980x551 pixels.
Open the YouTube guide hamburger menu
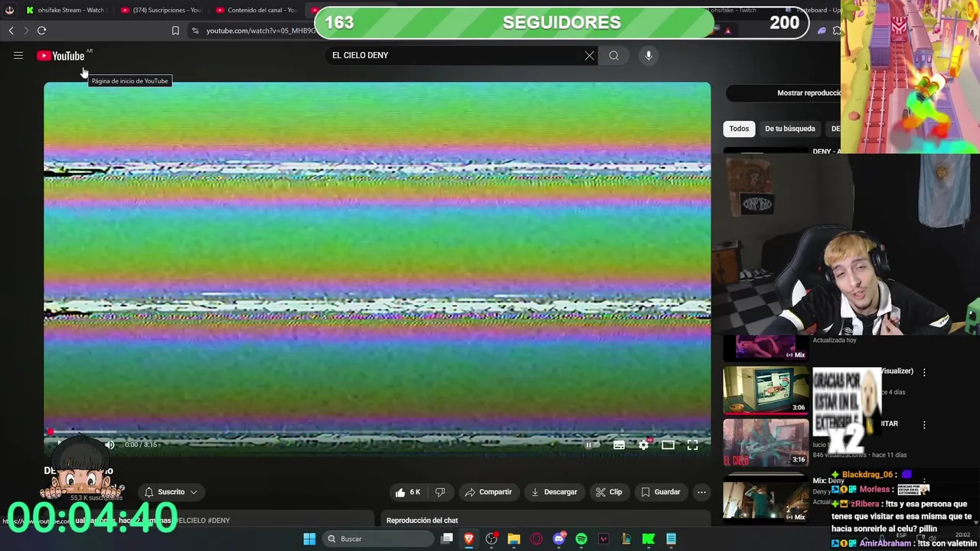point(18,55)
